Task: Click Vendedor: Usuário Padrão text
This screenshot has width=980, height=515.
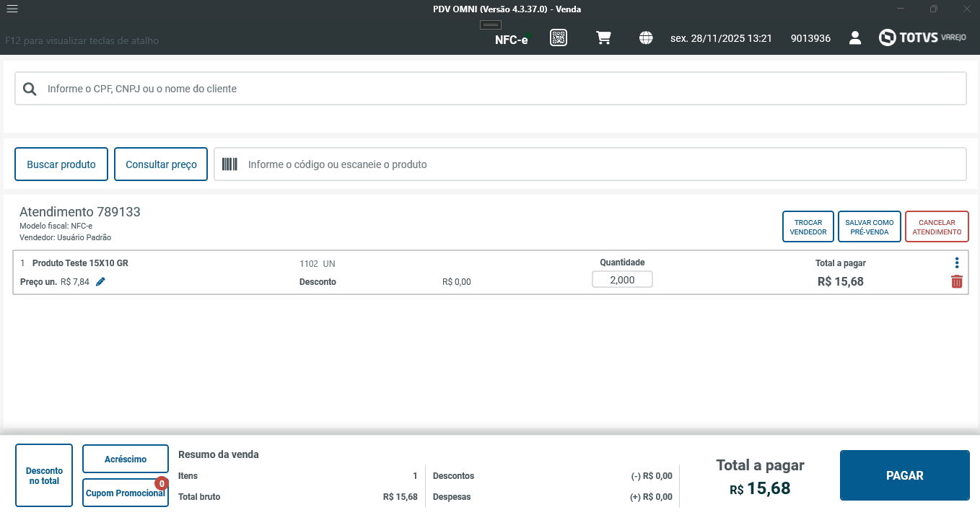Action: click(66, 237)
